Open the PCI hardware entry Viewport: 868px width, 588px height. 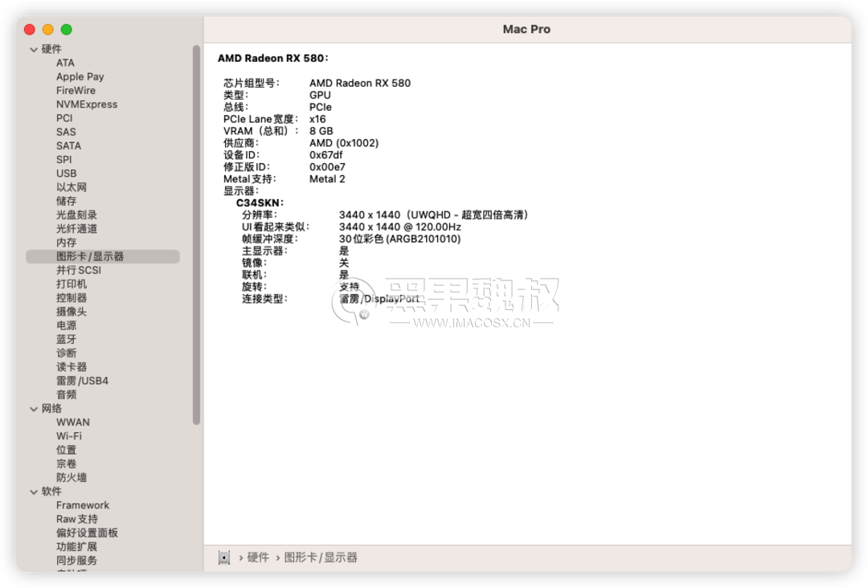64,118
